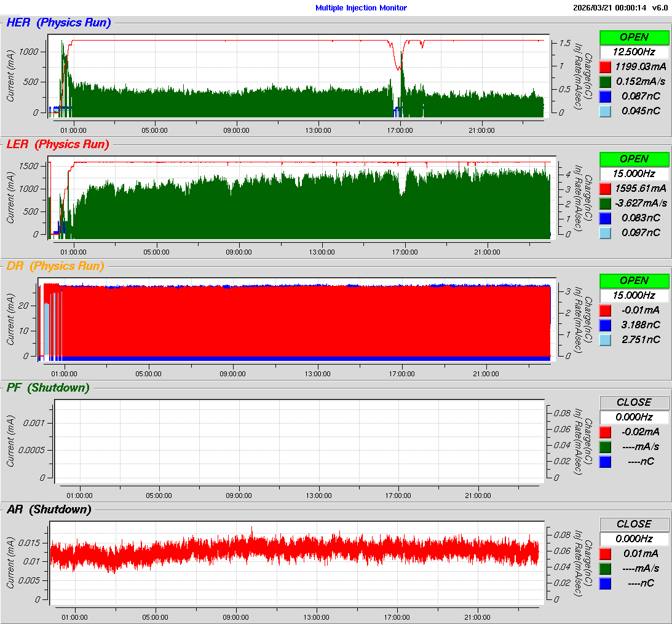Click the "AR (Shutdown)" section header
This screenshot has height=624, width=672.
coord(49,510)
